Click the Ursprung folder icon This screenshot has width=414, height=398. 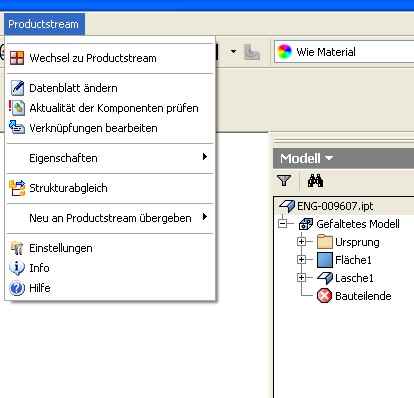pos(325,242)
